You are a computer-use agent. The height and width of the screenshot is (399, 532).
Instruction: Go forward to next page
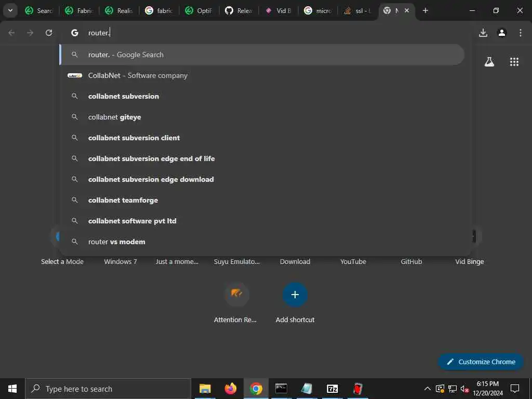pos(30,33)
